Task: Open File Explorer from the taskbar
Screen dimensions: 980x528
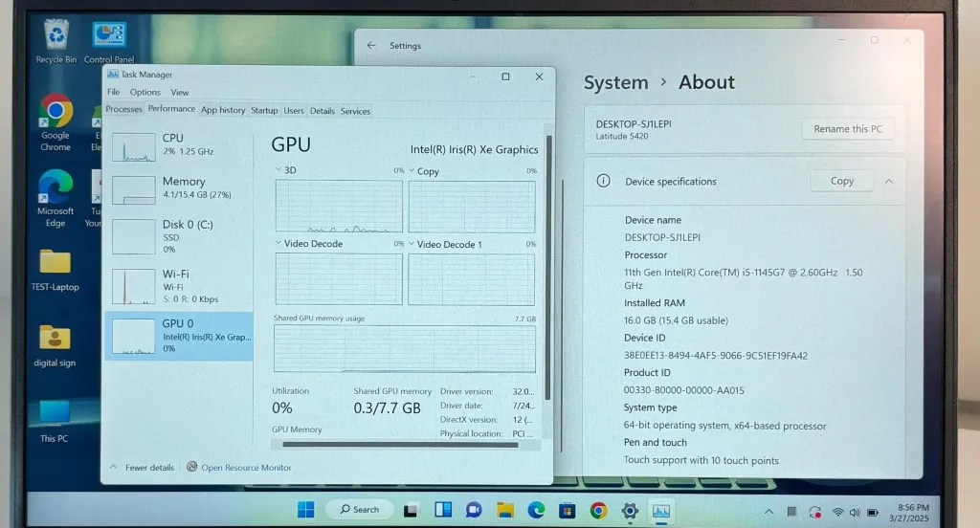Action: (504, 510)
